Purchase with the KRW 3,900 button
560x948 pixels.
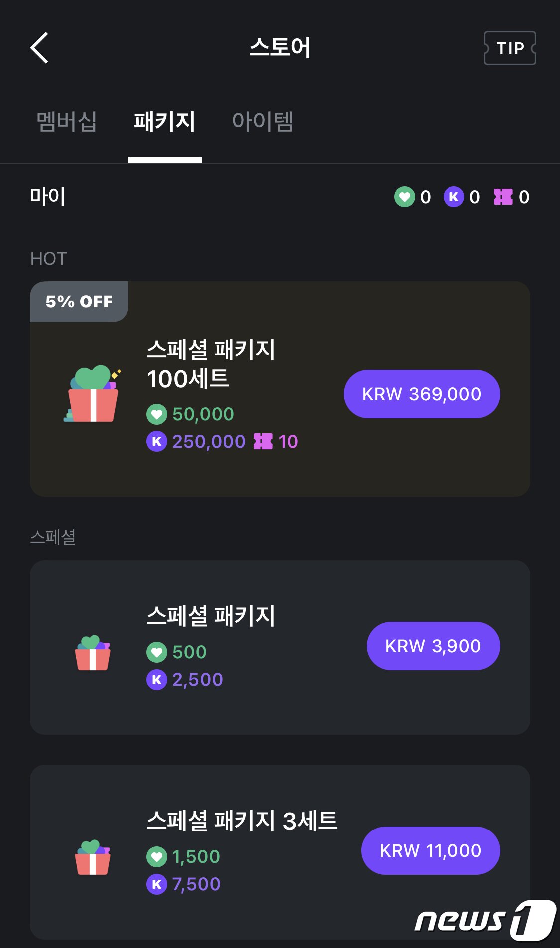click(x=433, y=646)
